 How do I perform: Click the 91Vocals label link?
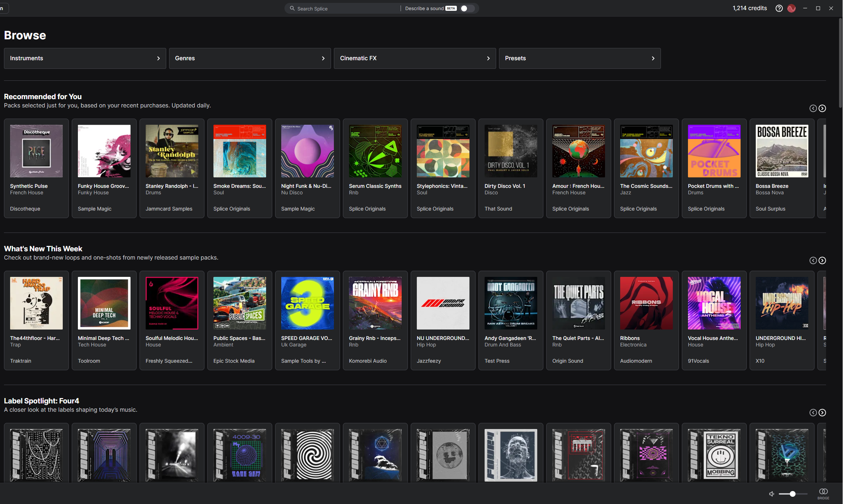pyautogui.click(x=698, y=361)
